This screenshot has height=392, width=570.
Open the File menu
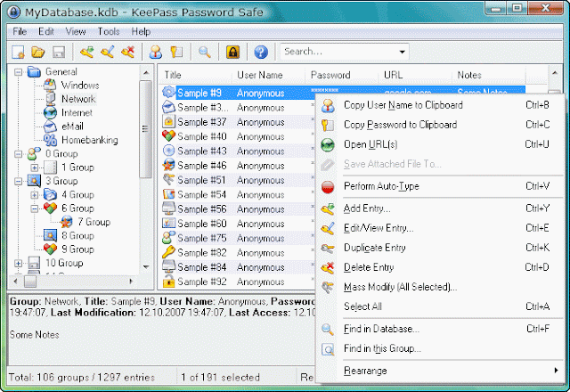pos(20,32)
